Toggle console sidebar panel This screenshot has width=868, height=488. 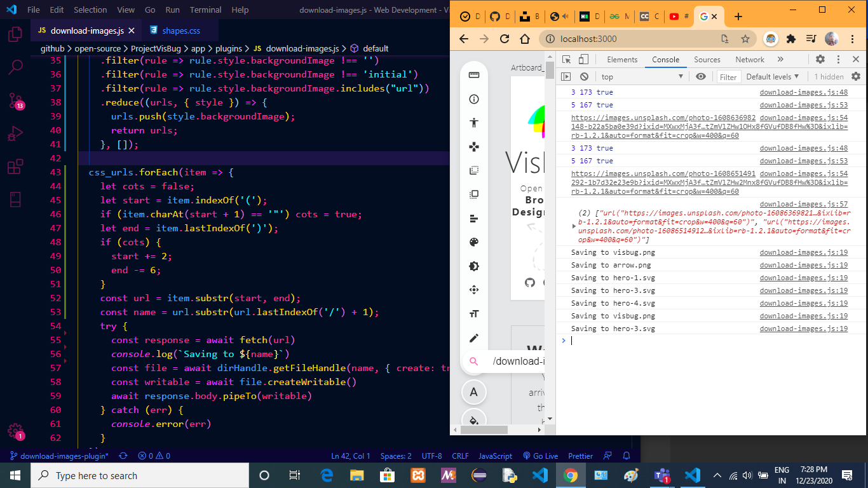566,76
